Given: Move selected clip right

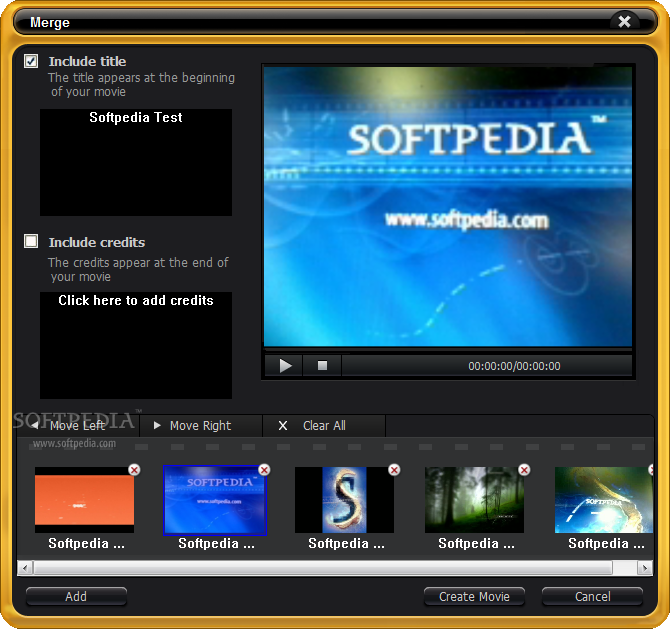Looking at the screenshot, I should [x=201, y=426].
